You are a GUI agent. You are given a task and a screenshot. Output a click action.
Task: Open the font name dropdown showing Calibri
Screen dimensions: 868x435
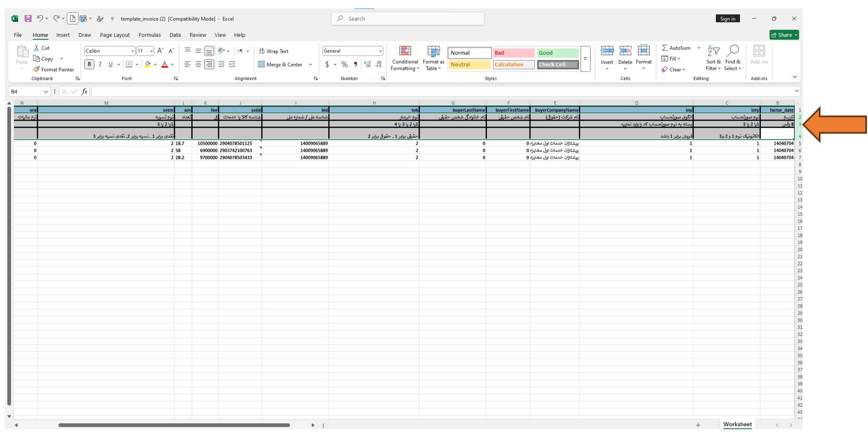[x=132, y=51]
